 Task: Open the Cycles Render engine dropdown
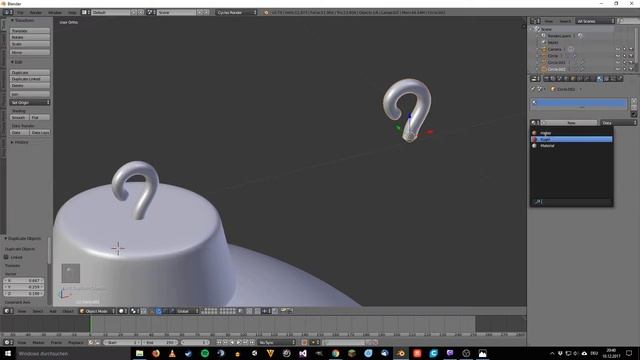[237, 13]
